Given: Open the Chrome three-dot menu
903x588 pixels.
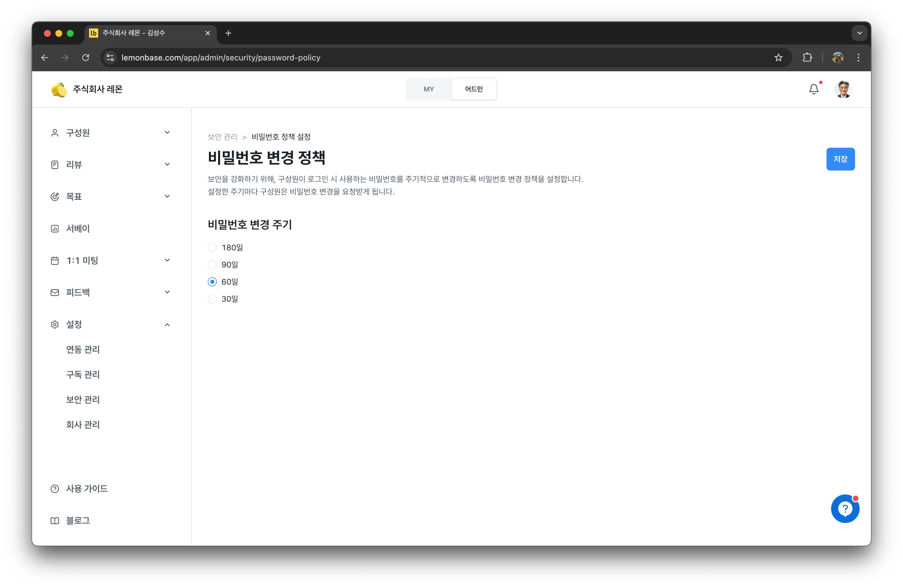Looking at the screenshot, I should coord(858,58).
